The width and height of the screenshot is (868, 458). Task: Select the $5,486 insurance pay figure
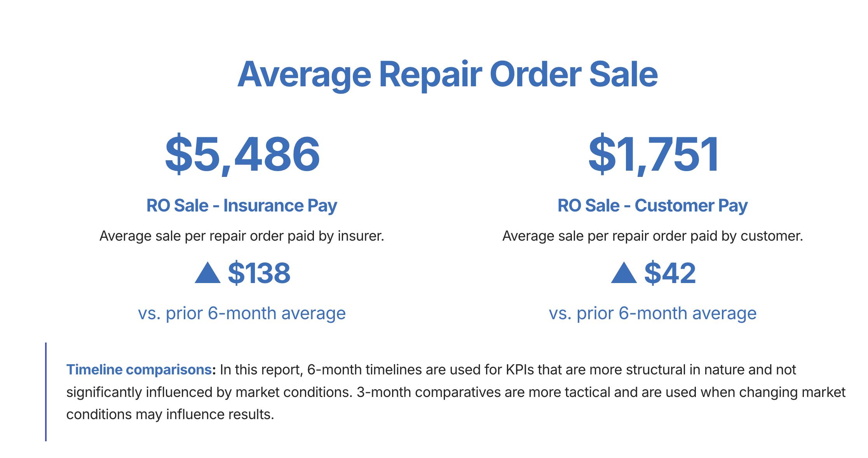(242, 154)
